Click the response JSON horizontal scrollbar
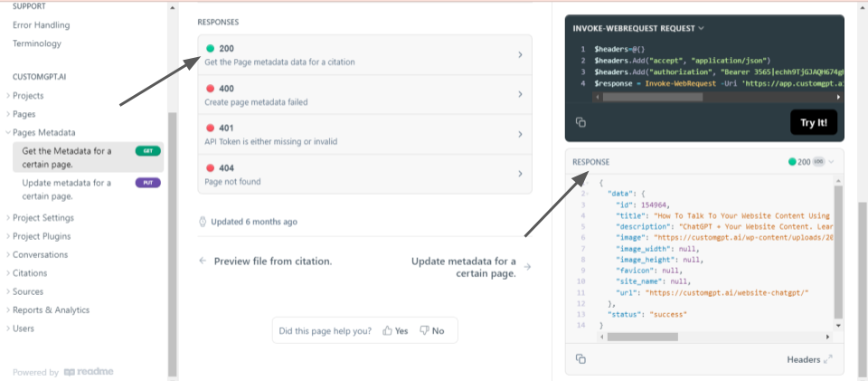This screenshot has height=381, width=868. click(642, 337)
